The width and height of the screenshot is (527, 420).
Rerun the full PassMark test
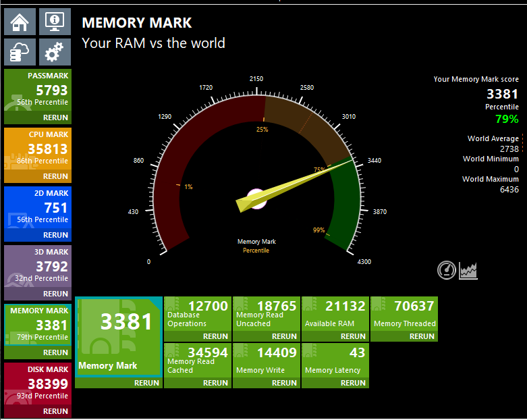55,117
